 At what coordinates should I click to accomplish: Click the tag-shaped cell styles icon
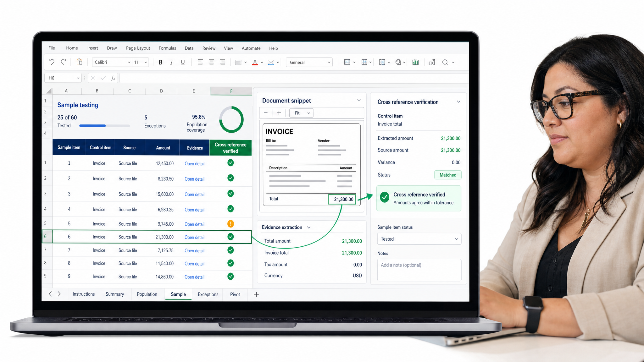point(398,62)
